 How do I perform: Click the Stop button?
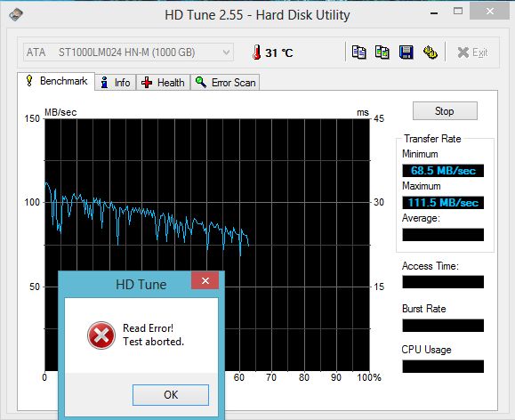(x=445, y=111)
